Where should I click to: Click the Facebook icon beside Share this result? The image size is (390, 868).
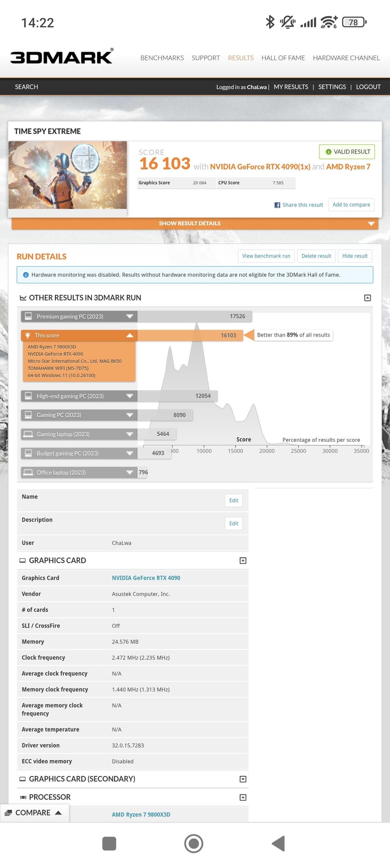click(x=277, y=205)
